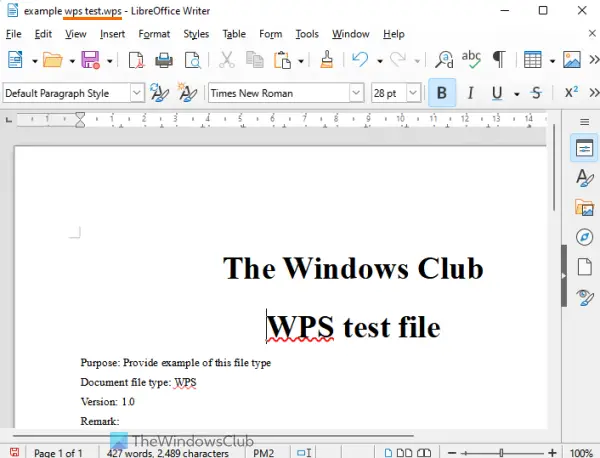The image size is (600, 458).
Task: Open the Tools menu
Action: click(307, 34)
